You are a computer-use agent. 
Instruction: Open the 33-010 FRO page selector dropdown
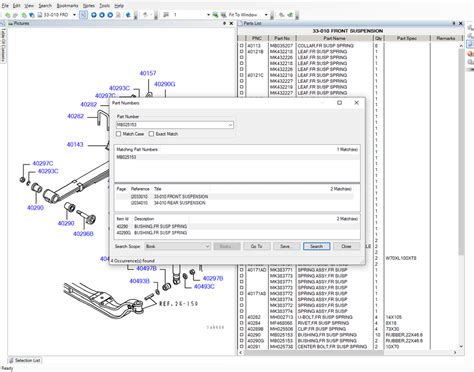coord(74,15)
